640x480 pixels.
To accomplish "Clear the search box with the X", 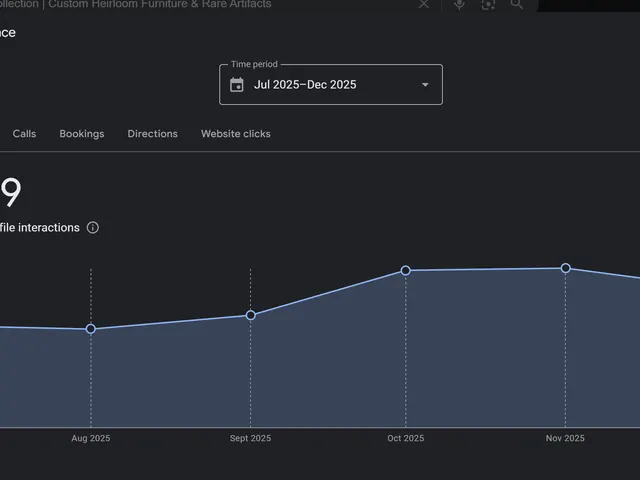I will 424,4.
